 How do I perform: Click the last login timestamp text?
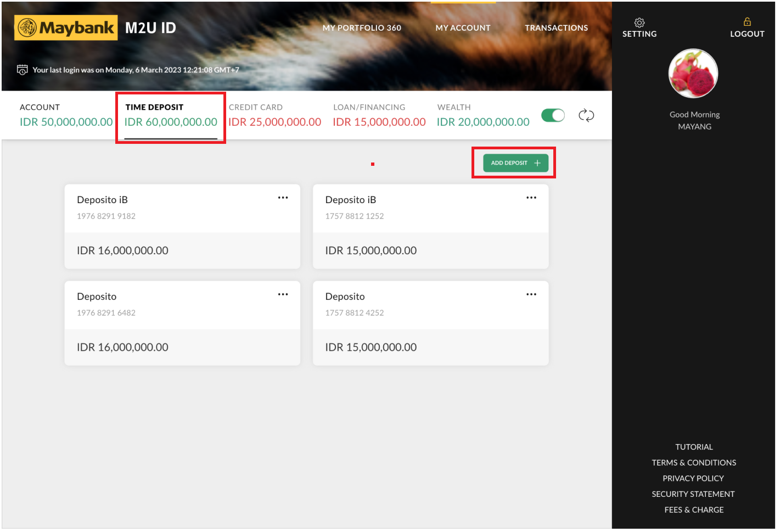[x=136, y=70]
